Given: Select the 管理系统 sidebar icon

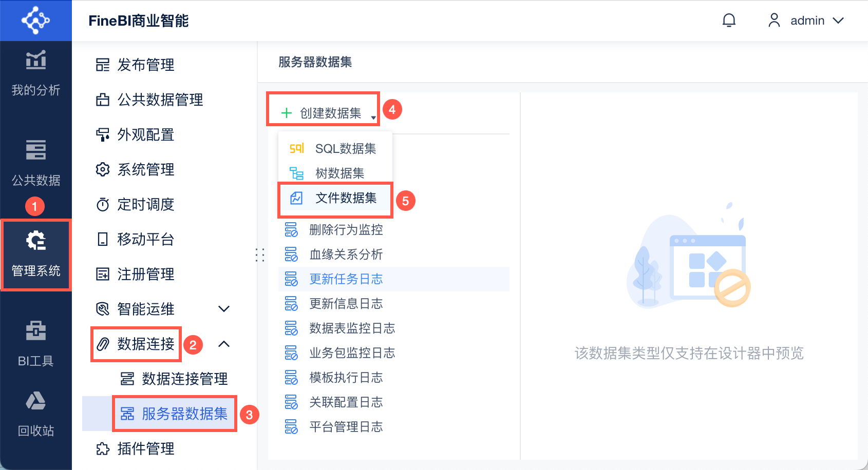Looking at the screenshot, I should point(36,254).
